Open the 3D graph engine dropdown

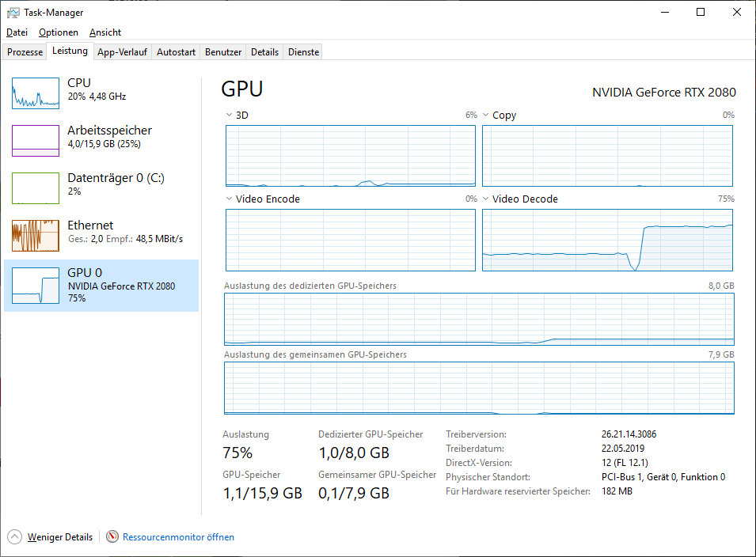230,116
